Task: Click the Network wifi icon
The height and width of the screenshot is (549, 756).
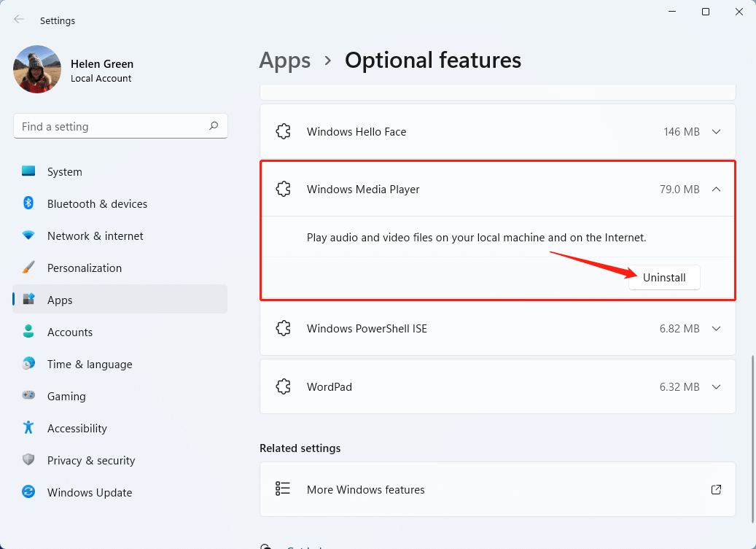Action: (28, 235)
